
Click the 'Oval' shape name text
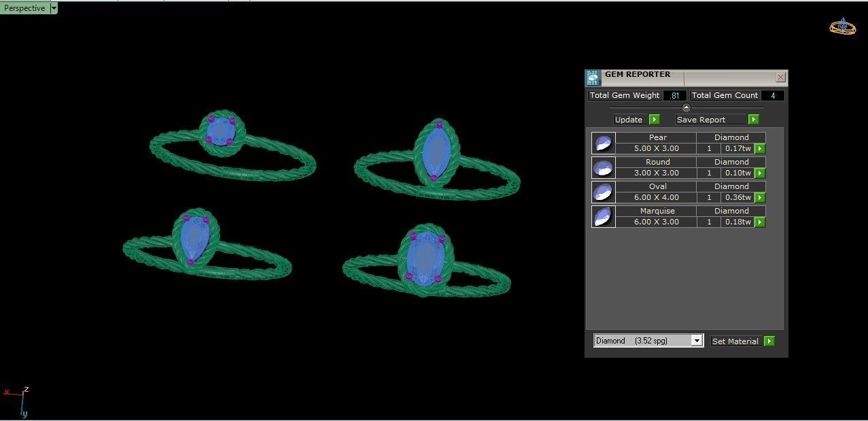pyautogui.click(x=657, y=186)
